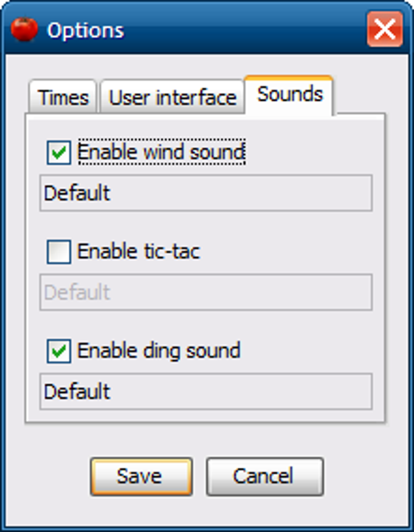The image size is (414, 532).
Task: Click the Options title text
Action: [x=85, y=31]
